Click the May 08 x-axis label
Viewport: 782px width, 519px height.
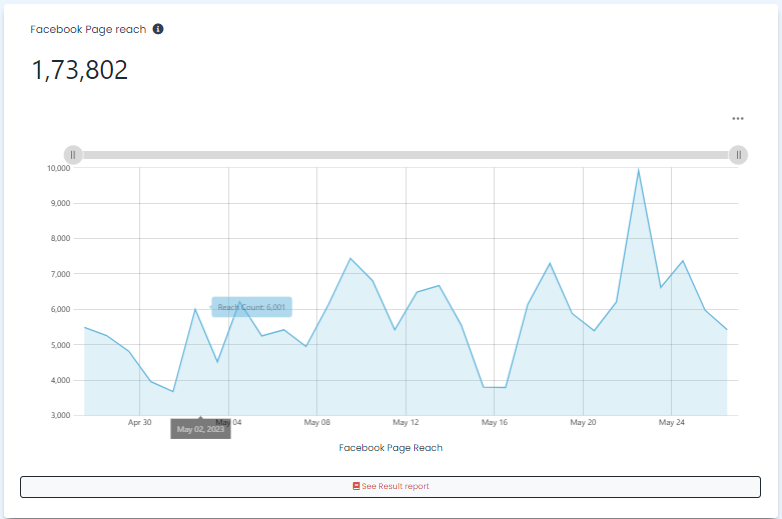(x=317, y=423)
